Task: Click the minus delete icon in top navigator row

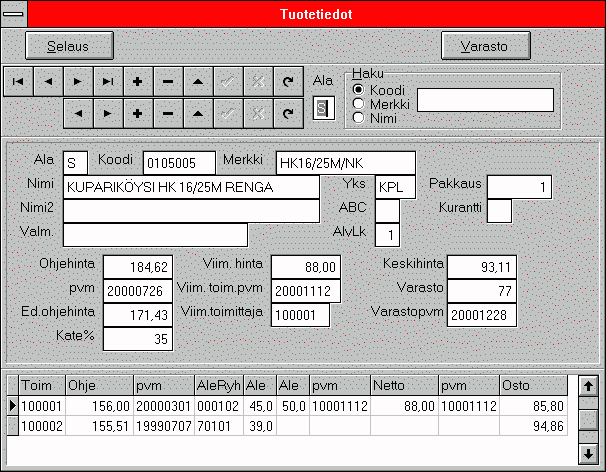Action: point(168,80)
